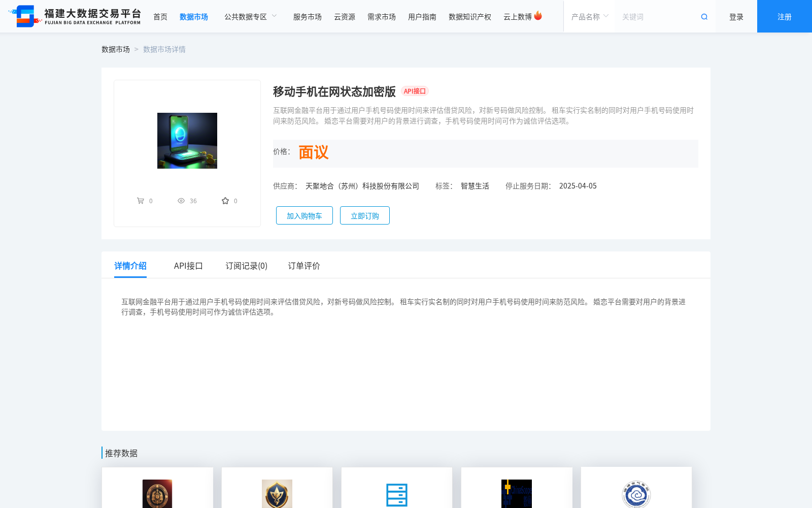Click the red API接口 tag badge
The width and height of the screenshot is (812, 508).
pos(415,91)
